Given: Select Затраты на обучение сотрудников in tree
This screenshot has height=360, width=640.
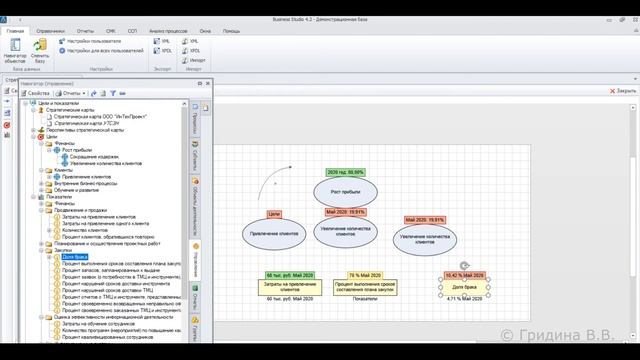Looking at the screenshot, I should pos(98,324).
